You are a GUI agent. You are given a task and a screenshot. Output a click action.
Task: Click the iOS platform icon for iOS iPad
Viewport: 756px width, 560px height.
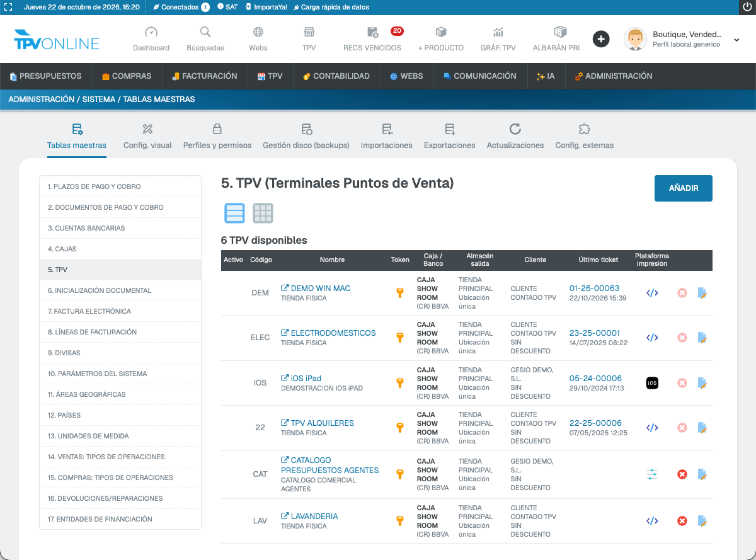652,383
